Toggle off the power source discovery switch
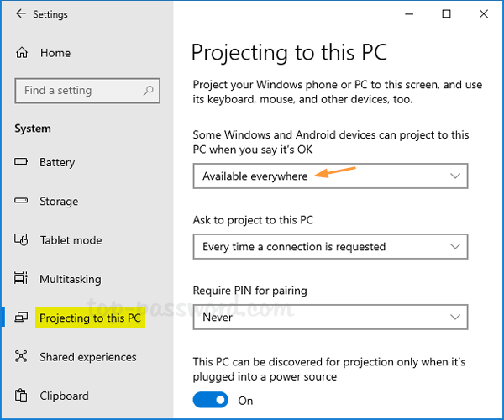Image resolution: width=504 pixels, height=420 pixels. [210, 401]
